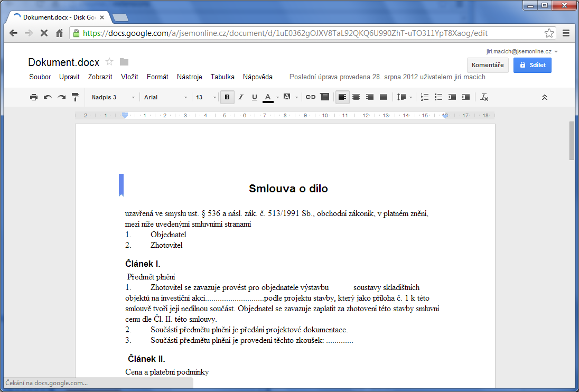Align text to the right

pyautogui.click(x=370, y=97)
